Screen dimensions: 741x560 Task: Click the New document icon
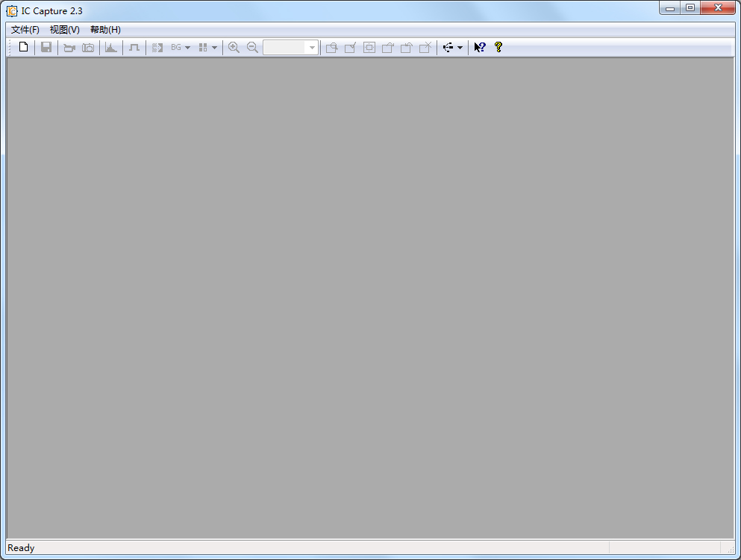tap(23, 47)
